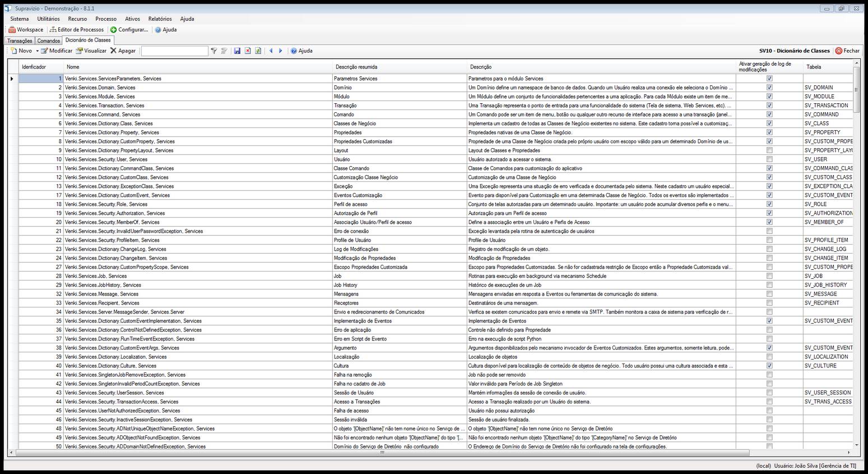The width and height of the screenshot is (868, 474).
Task: Toggle log checkbox for the Layout row
Action: (x=769, y=150)
